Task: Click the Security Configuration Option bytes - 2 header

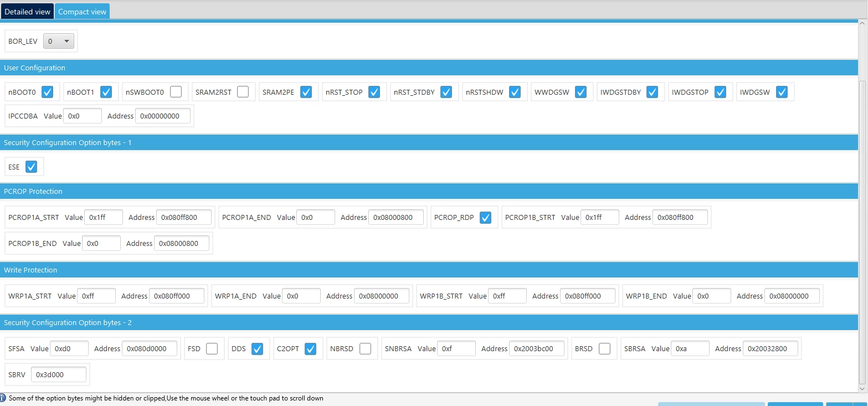Action: click(429, 322)
